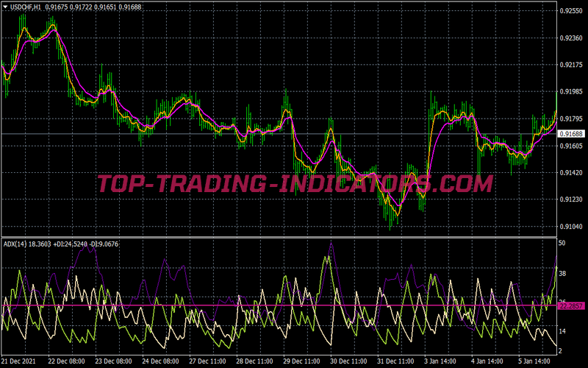Image resolution: width=588 pixels, height=368 pixels.
Task: Click the 21 Dec 2021 date label
Action: pos(18,361)
